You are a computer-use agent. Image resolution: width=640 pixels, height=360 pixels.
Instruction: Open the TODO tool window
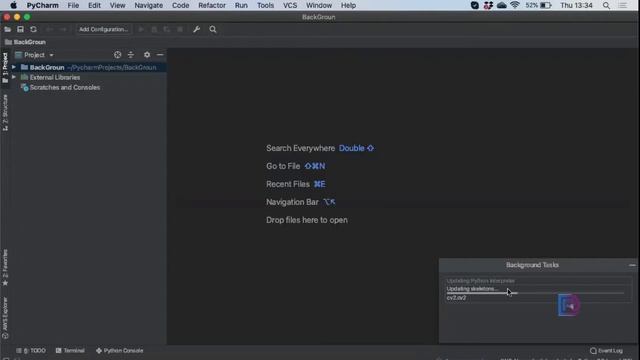pos(31,351)
